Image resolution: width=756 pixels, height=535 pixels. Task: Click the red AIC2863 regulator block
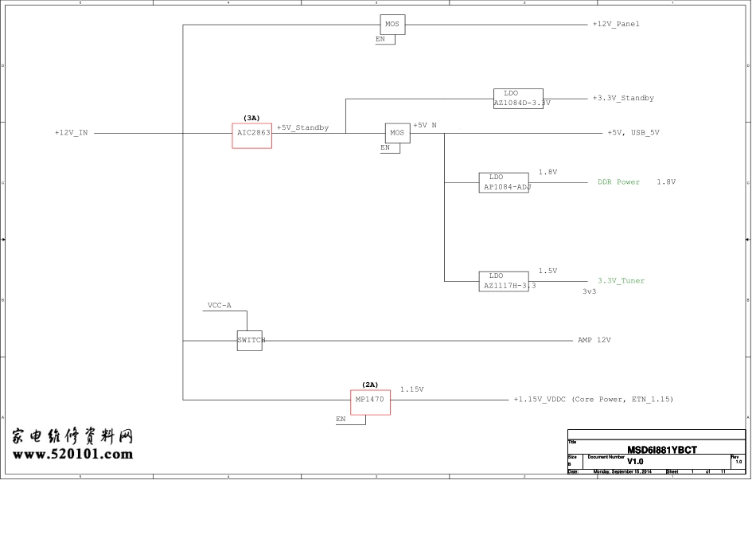251,135
